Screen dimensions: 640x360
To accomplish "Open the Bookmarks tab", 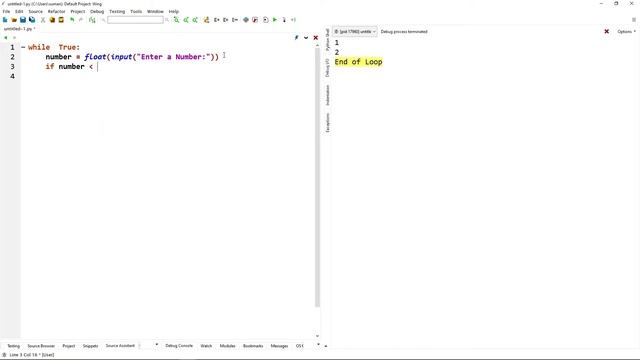I will click(253, 346).
